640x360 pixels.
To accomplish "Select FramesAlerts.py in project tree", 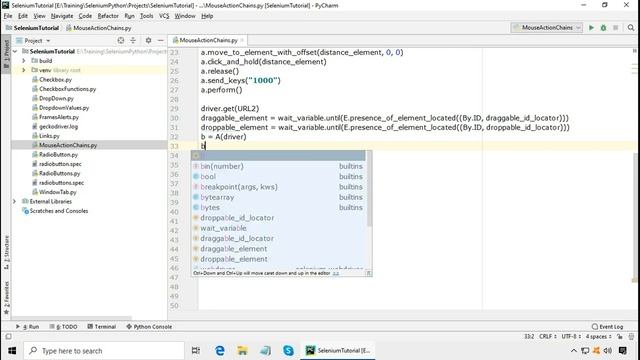I will (59, 117).
